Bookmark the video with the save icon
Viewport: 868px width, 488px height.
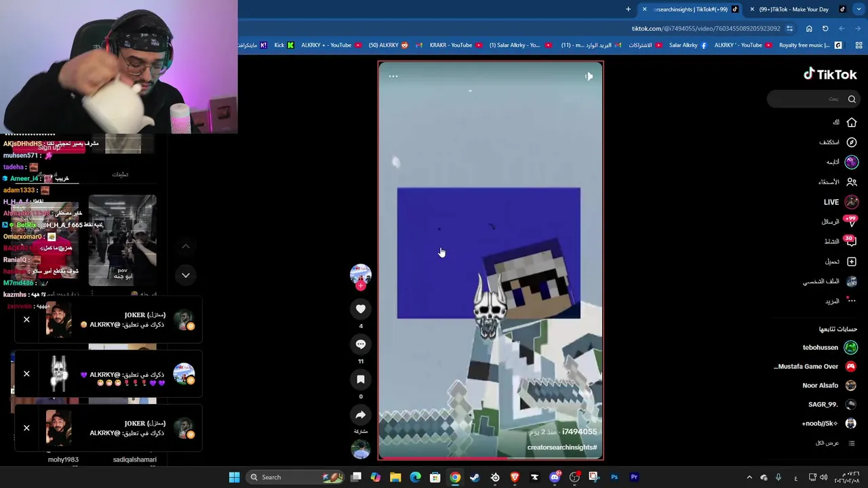[x=361, y=380]
